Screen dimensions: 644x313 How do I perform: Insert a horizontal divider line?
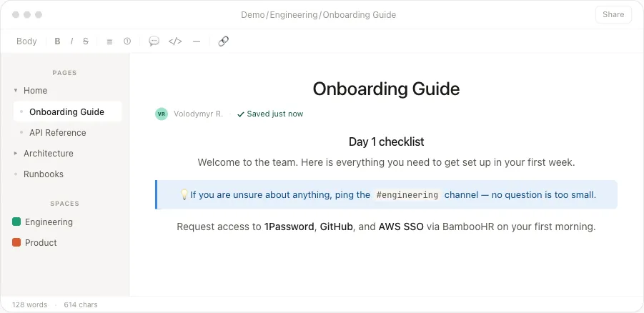click(x=197, y=41)
